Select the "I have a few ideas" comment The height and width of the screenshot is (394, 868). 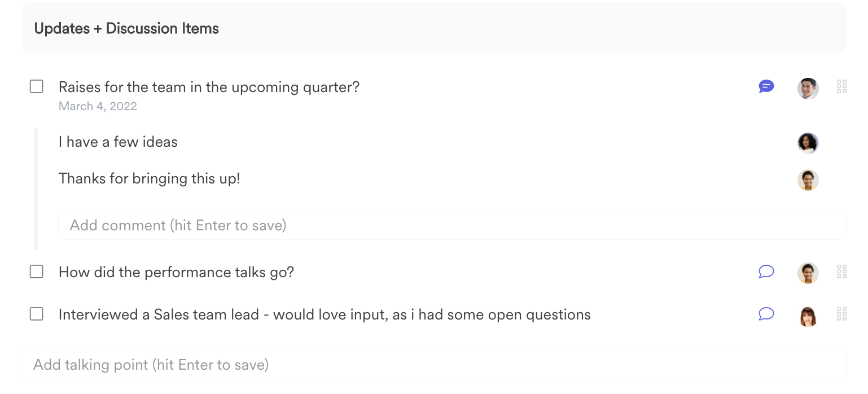pyautogui.click(x=118, y=142)
